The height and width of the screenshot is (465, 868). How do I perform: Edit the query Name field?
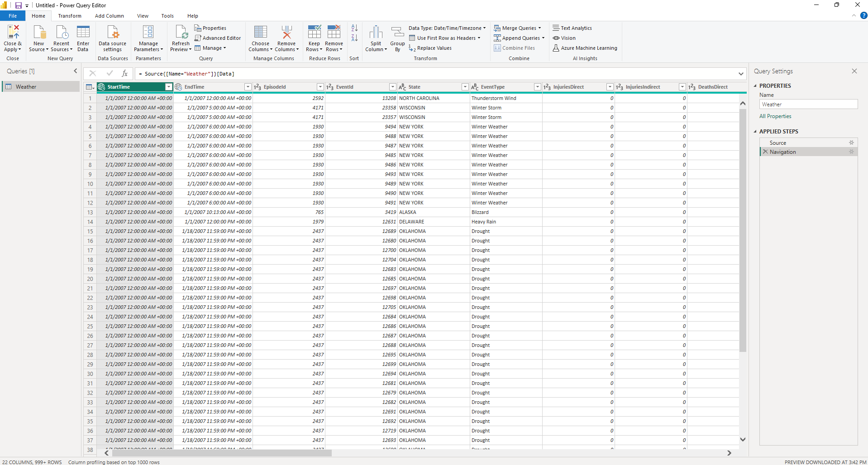click(808, 104)
